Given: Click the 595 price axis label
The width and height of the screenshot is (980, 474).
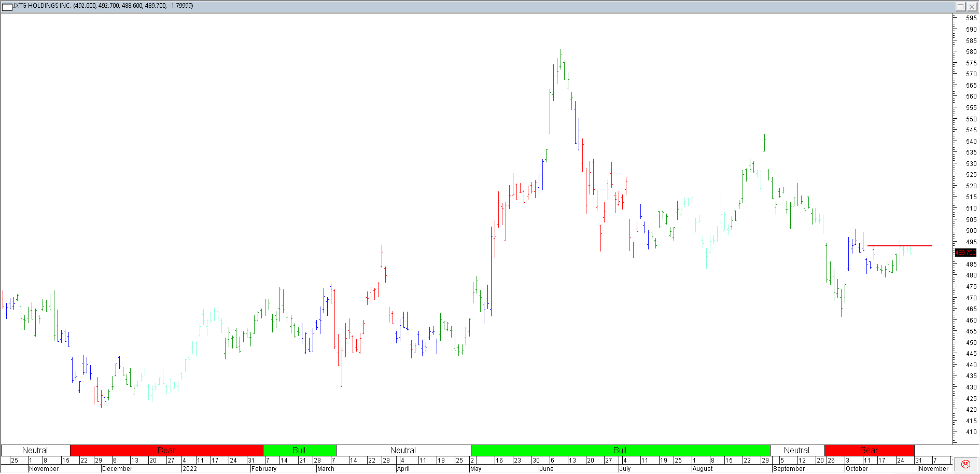Looking at the screenshot, I should pos(971,18).
